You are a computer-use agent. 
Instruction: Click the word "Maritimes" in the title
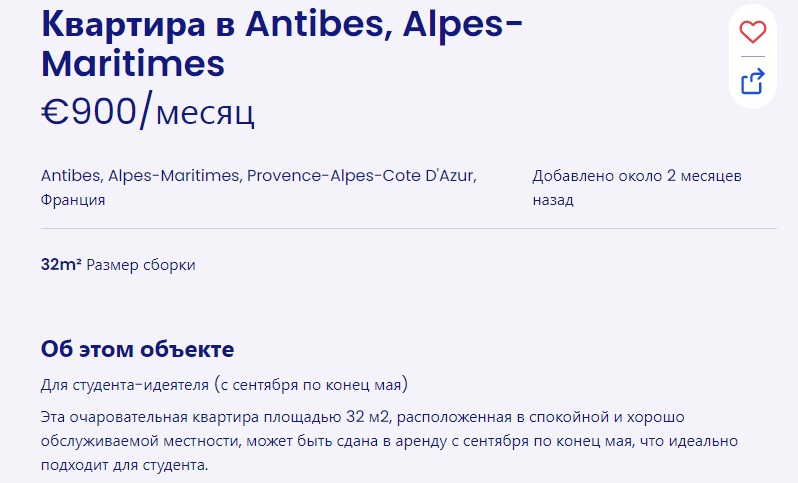[x=133, y=64]
